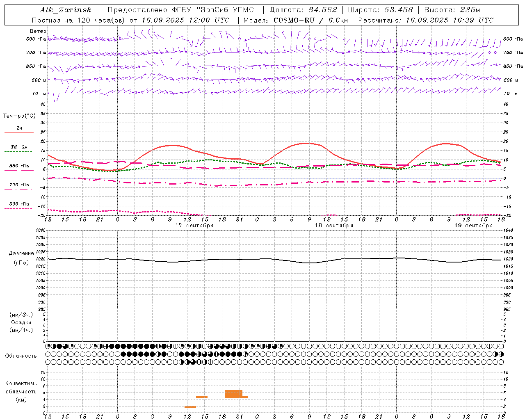
Task: Click the Высота: 235м value
Action: [452, 10]
